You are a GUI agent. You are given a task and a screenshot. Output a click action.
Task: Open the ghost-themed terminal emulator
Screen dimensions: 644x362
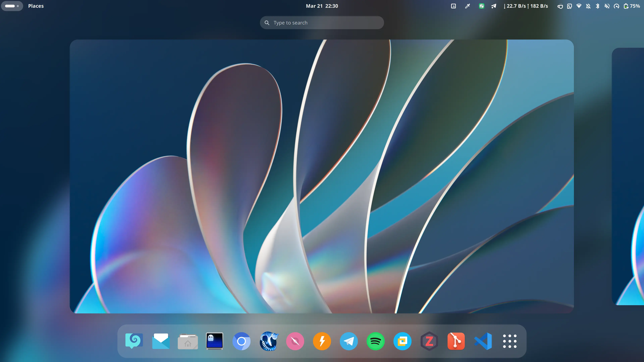tap(214, 341)
